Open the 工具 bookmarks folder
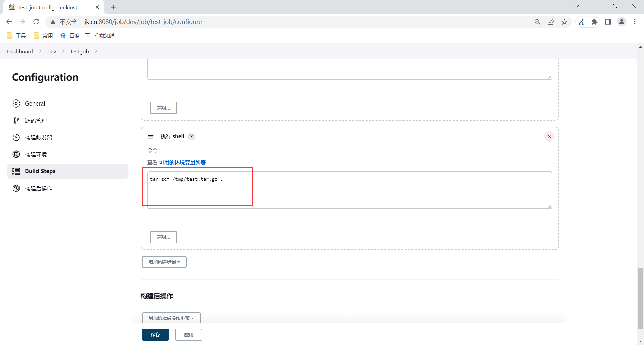The height and width of the screenshot is (345, 644). click(16, 36)
